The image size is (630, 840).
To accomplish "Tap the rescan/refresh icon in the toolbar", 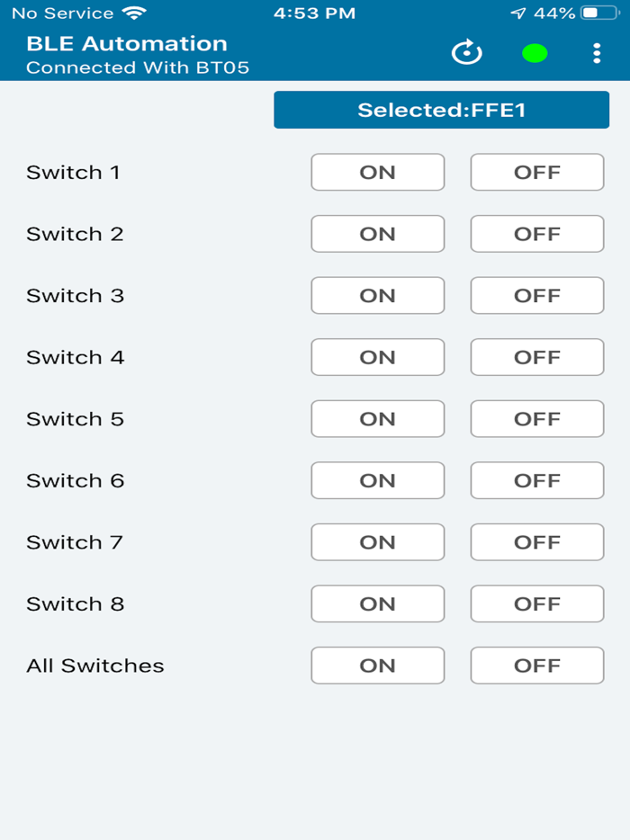I will click(x=466, y=53).
